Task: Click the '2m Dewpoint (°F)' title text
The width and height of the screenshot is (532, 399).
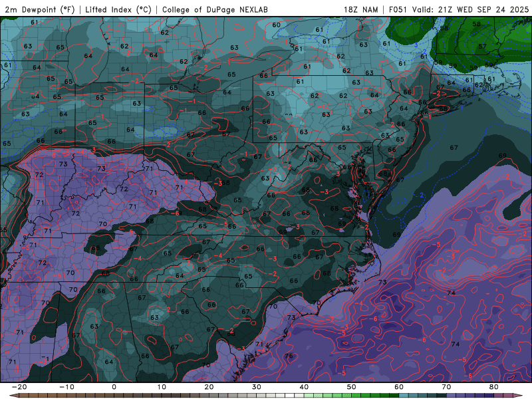Action: click(x=40, y=10)
